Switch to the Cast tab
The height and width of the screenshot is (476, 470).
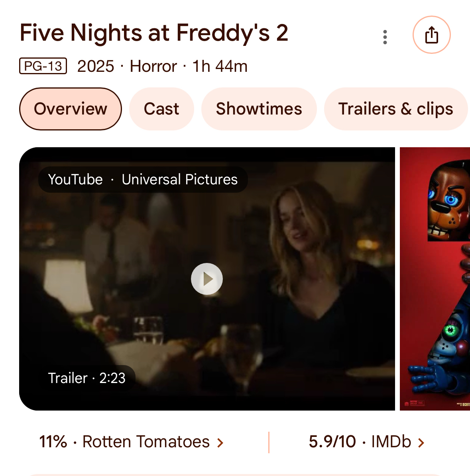(161, 109)
